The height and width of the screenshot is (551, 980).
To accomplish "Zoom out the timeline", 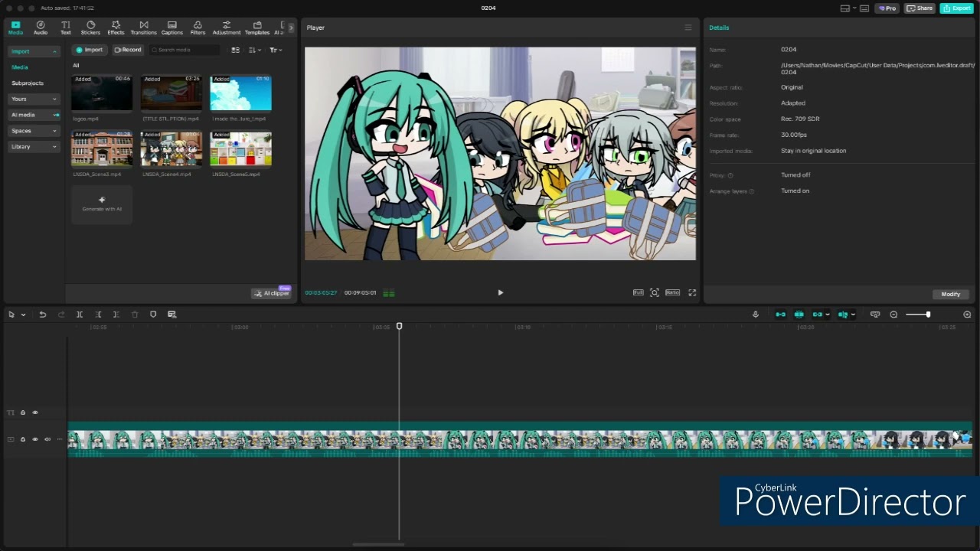I will click(x=893, y=315).
